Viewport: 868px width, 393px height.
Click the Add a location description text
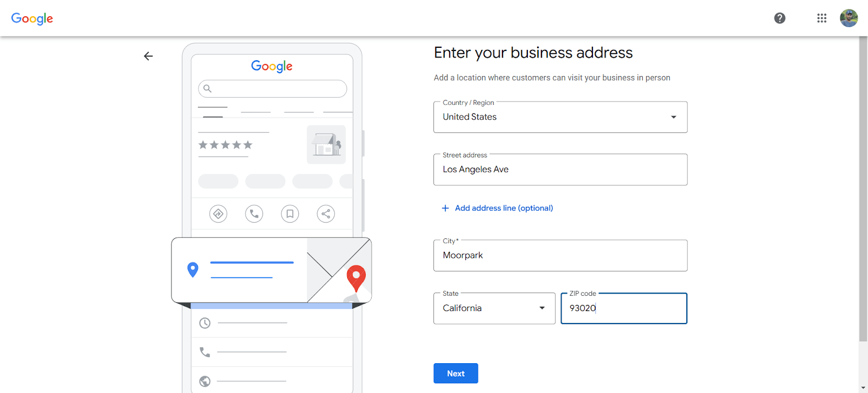pyautogui.click(x=552, y=78)
